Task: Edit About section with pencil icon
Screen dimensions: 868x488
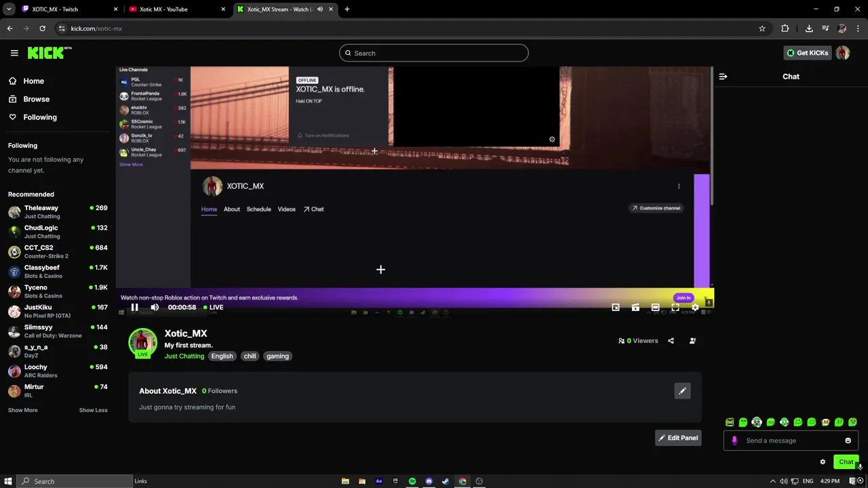Action: pos(682,390)
